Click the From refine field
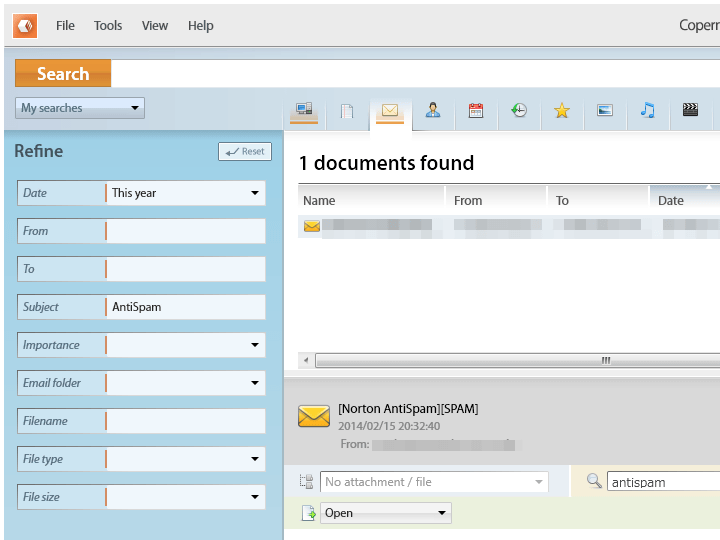 click(x=186, y=231)
